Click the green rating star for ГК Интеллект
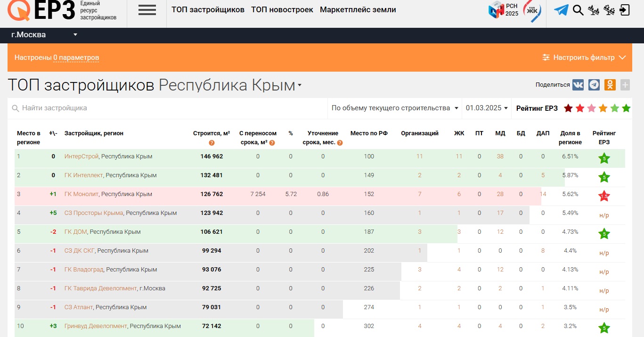This screenshot has width=644, height=337. 604,177
